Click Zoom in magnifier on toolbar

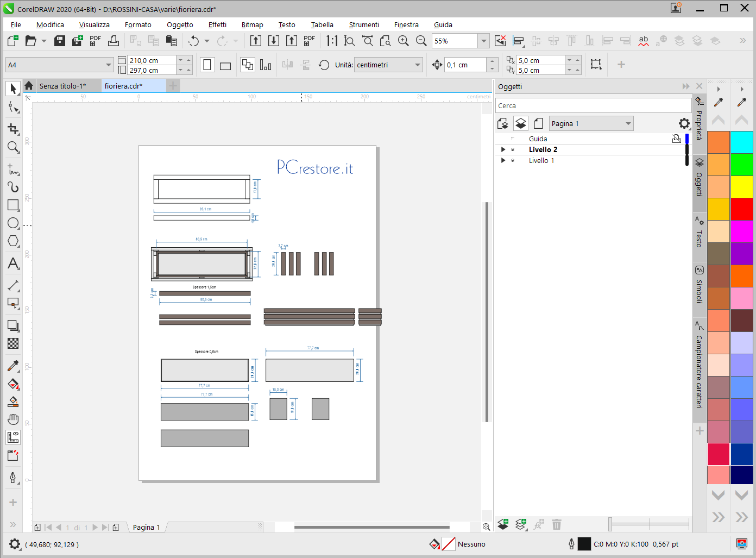(x=404, y=41)
